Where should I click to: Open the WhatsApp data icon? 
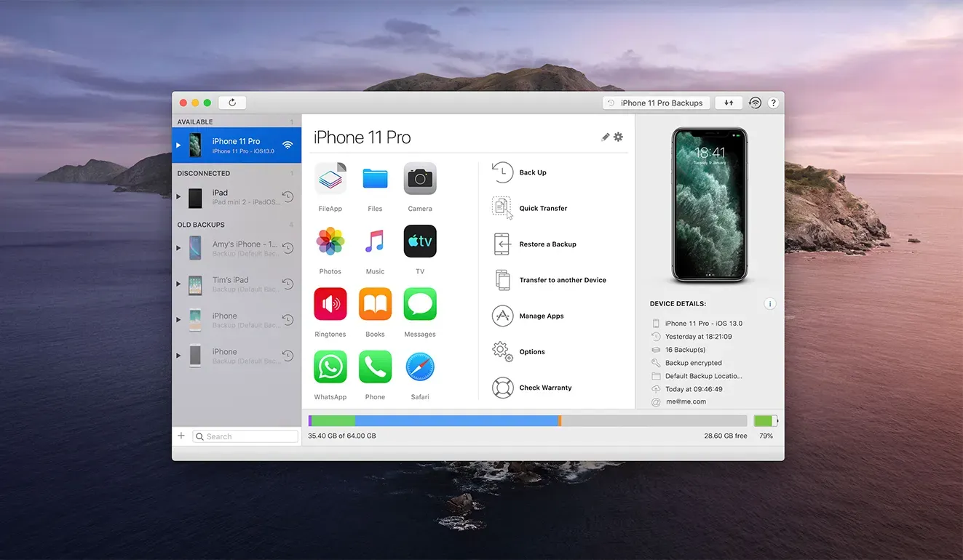coord(330,367)
